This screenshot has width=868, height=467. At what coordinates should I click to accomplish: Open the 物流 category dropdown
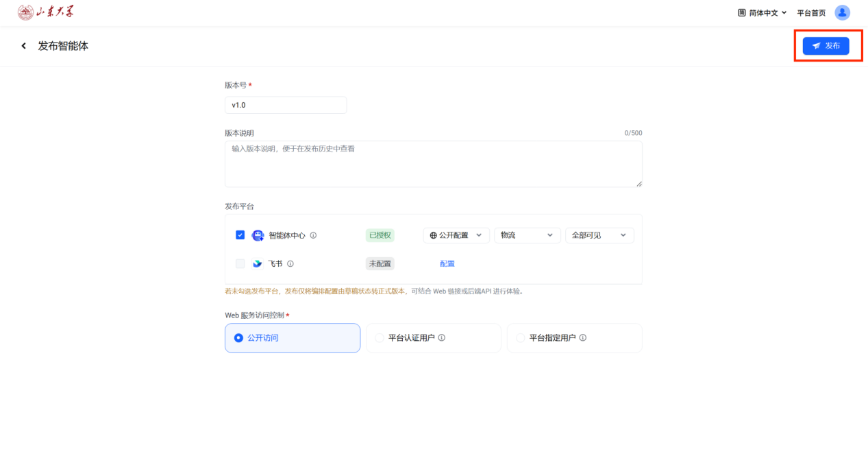528,235
